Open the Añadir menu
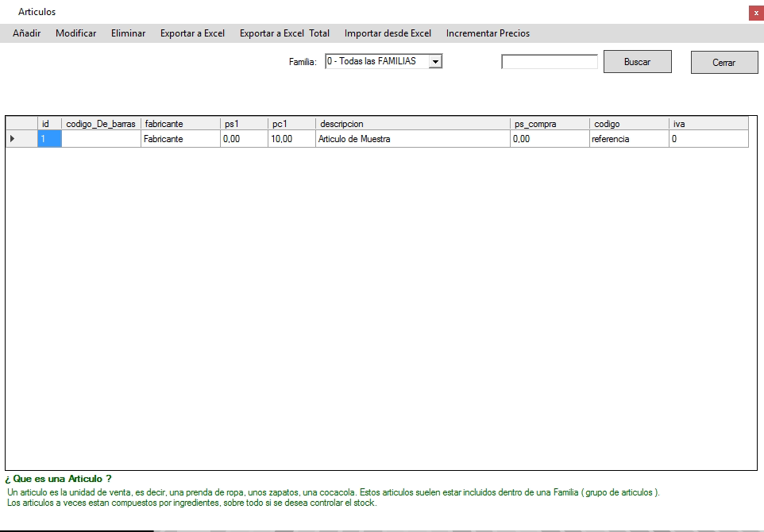This screenshot has height=532, width=764. pos(27,33)
